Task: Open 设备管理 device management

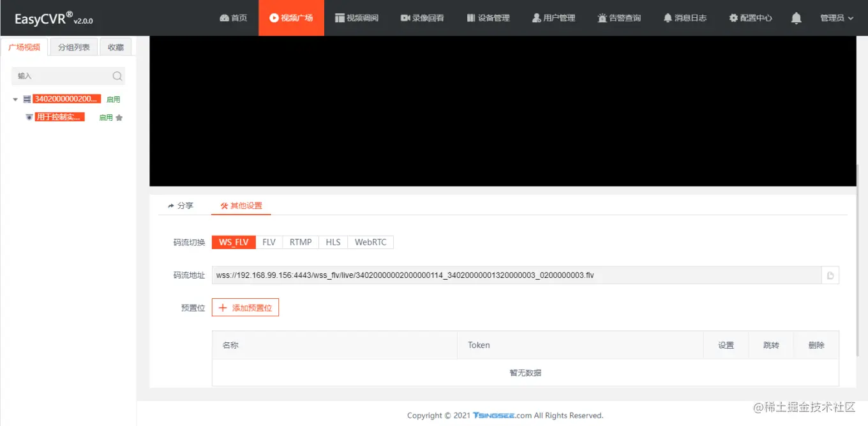Action: click(488, 18)
